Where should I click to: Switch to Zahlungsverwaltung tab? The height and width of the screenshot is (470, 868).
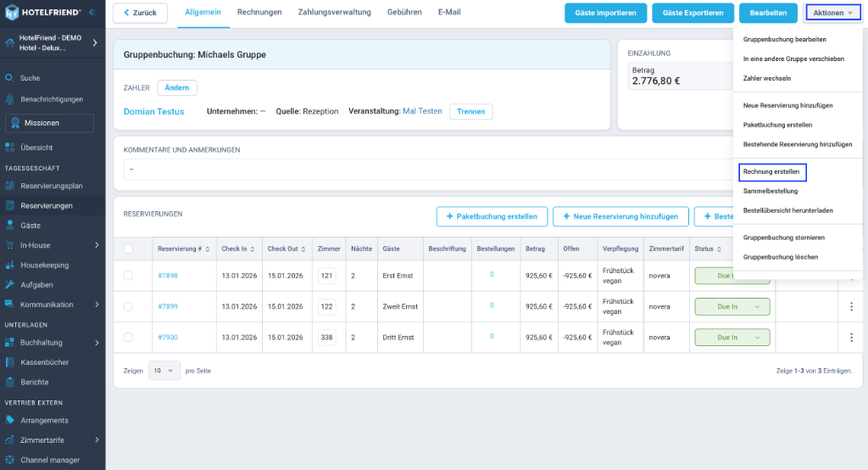coord(334,12)
